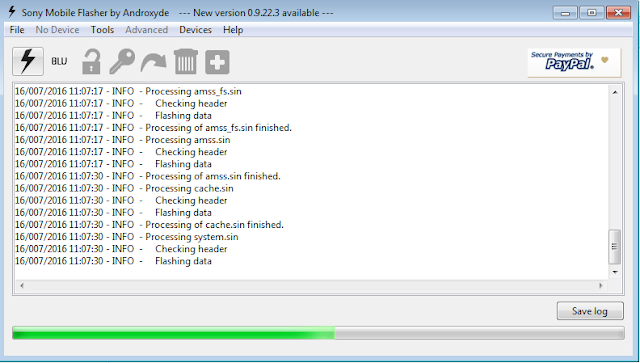The width and height of the screenshot is (640, 363).
Task: Click the title bar lightning app icon
Action: click(12, 12)
